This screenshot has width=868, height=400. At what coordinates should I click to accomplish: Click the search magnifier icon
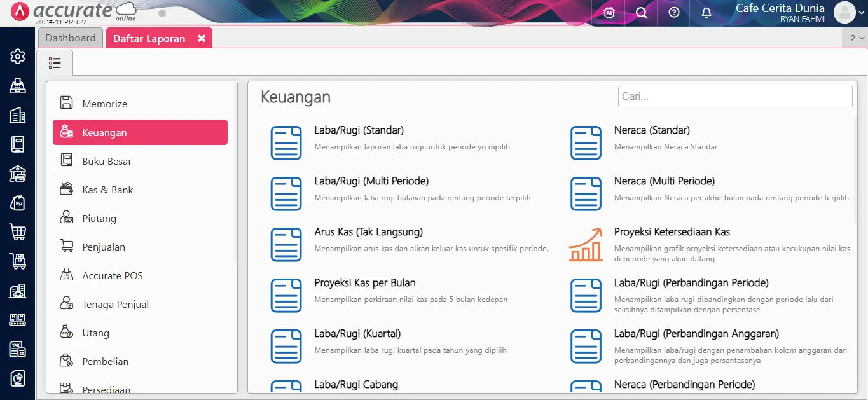click(640, 13)
